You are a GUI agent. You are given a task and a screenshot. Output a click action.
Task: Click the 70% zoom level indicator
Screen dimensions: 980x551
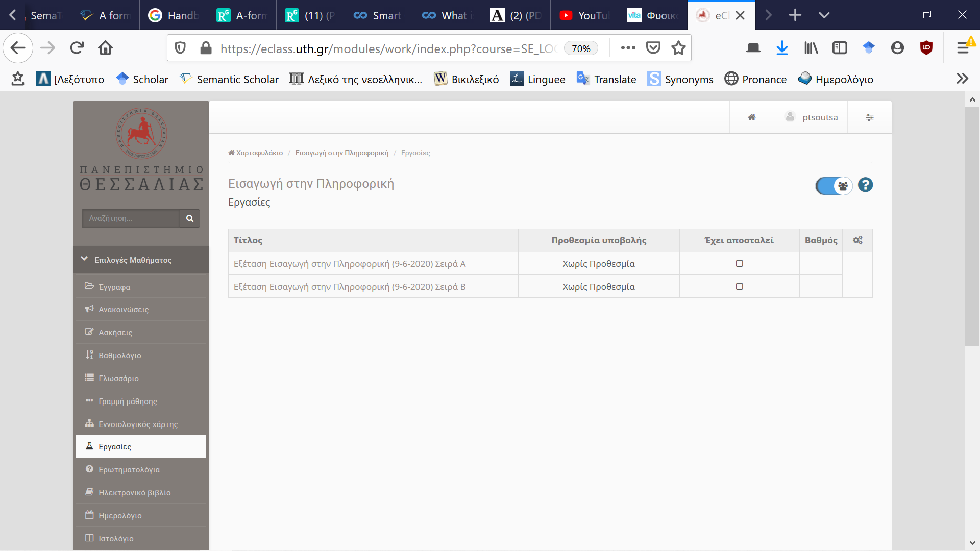coord(581,48)
